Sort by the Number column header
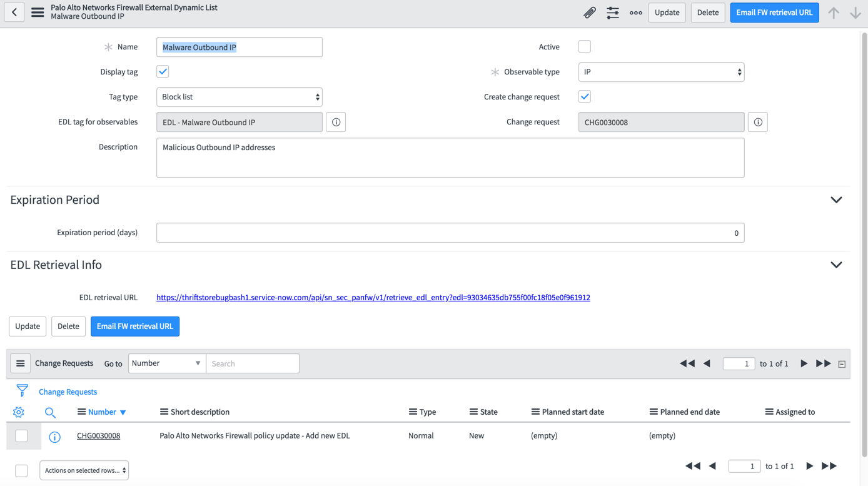Screen dimensions: 868x486 [x=102, y=412]
